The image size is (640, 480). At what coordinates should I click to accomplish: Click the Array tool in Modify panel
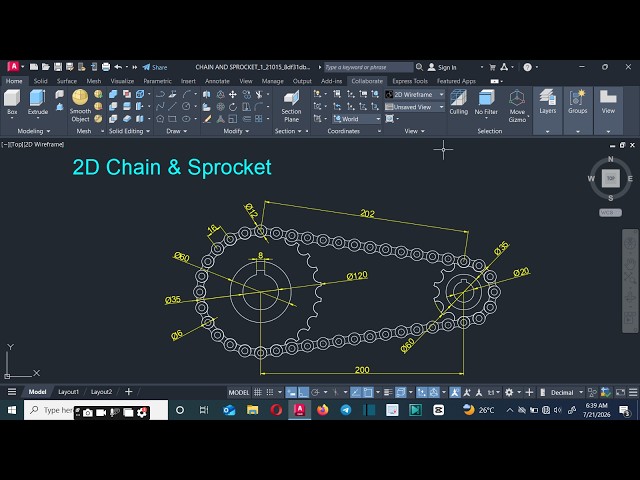pos(259,119)
